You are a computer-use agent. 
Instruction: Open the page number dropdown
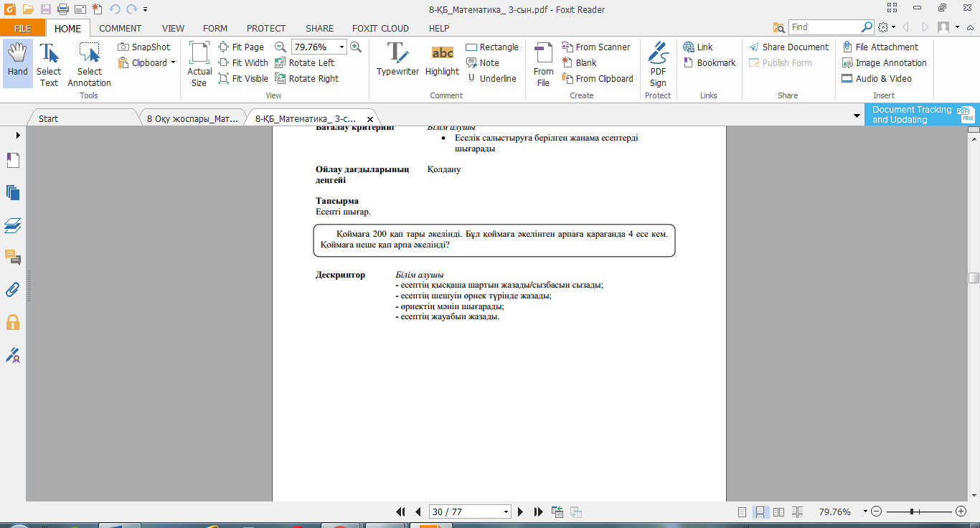(507, 512)
